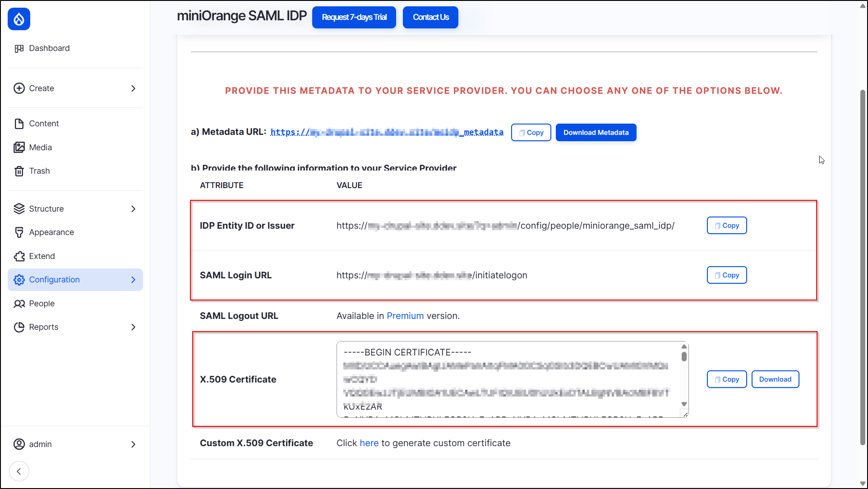Open the admin account menu
Viewport: 868px width, 489px height.
pos(40,444)
